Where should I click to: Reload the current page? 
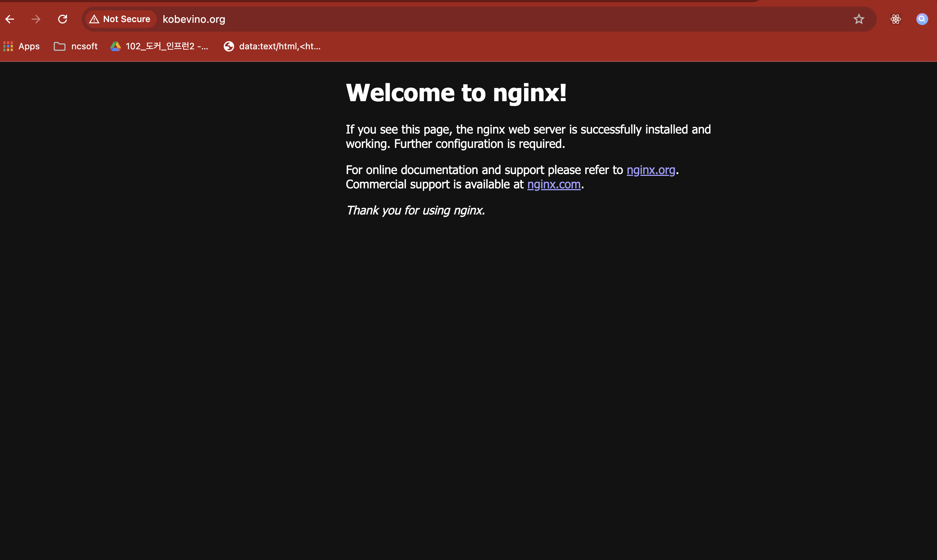(x=63, y=19)
